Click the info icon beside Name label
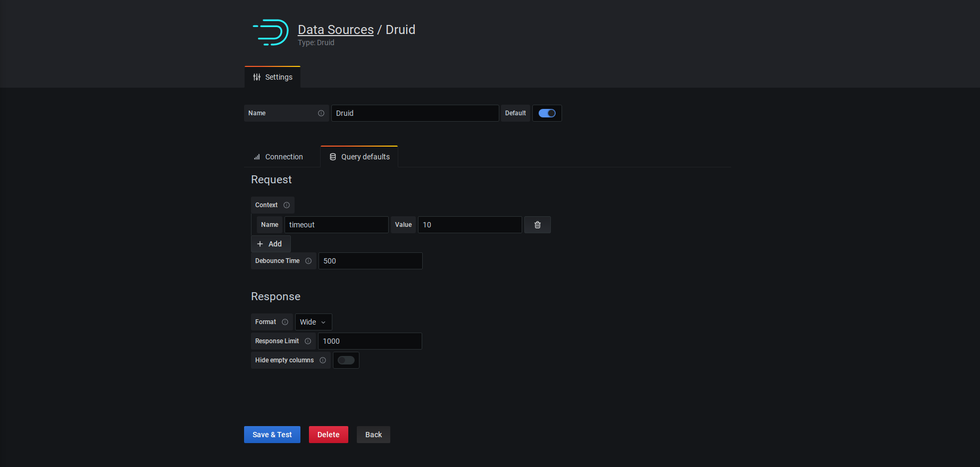 pos(321,113)
